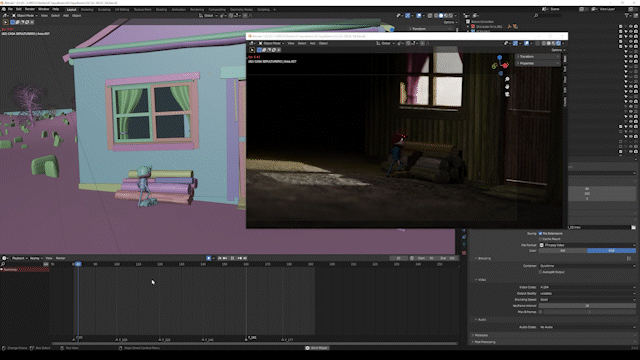640x360 pixels.
Task: Toggle snapping magnet in main viewport header
Action: coord(231,16)
